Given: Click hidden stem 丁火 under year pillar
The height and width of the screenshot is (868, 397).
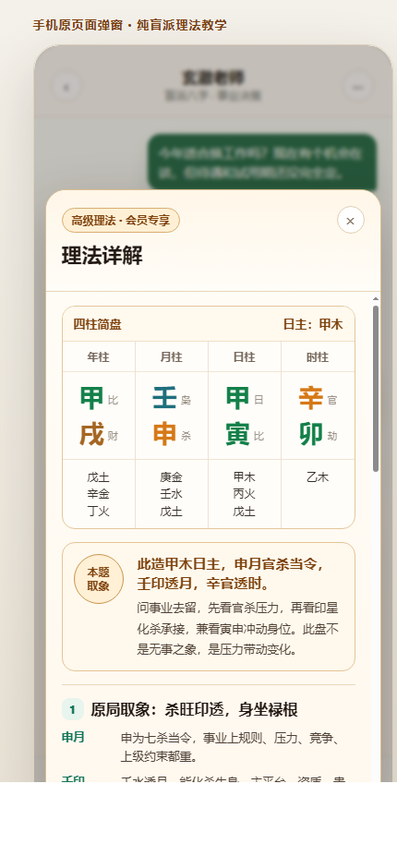Looking at the screenshot, I should [98, 511].
